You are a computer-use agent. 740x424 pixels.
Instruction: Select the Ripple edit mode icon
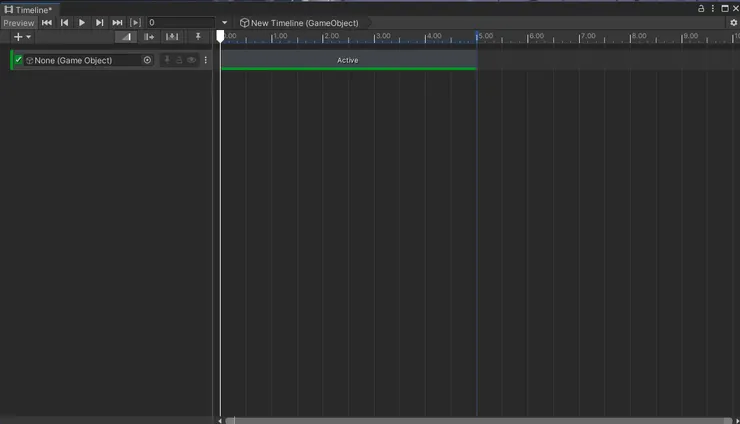point(149,37)
